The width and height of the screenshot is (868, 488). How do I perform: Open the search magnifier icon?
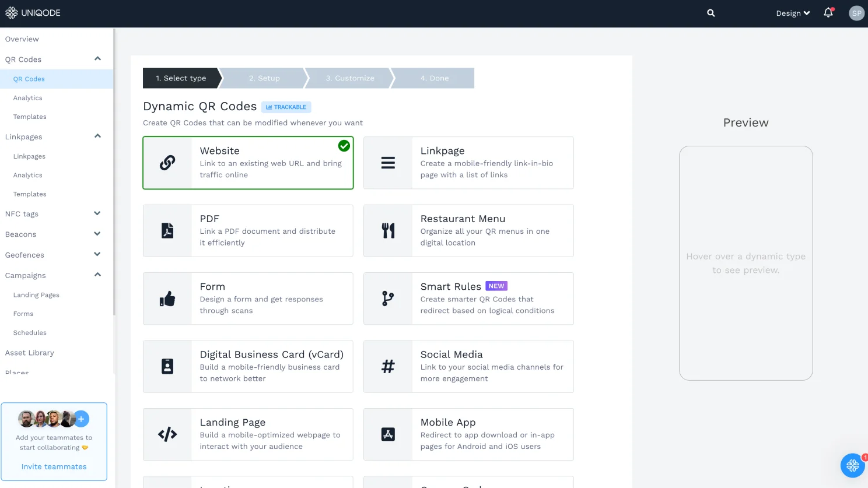[x=710, y=13]
